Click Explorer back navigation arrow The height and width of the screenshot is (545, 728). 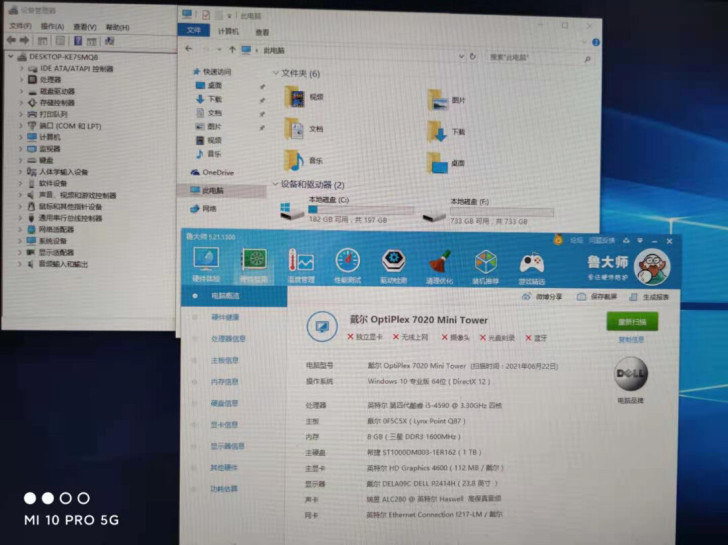point(188,48)
